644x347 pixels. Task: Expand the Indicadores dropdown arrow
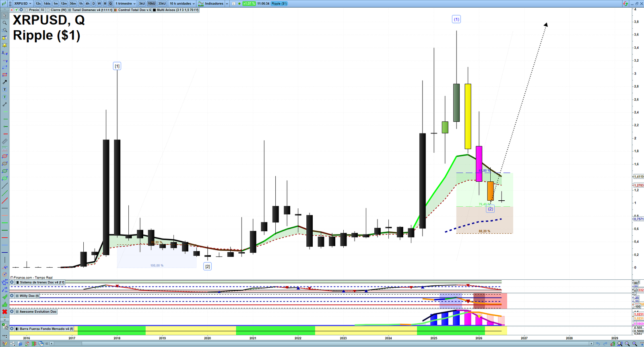tap(227, 4)
